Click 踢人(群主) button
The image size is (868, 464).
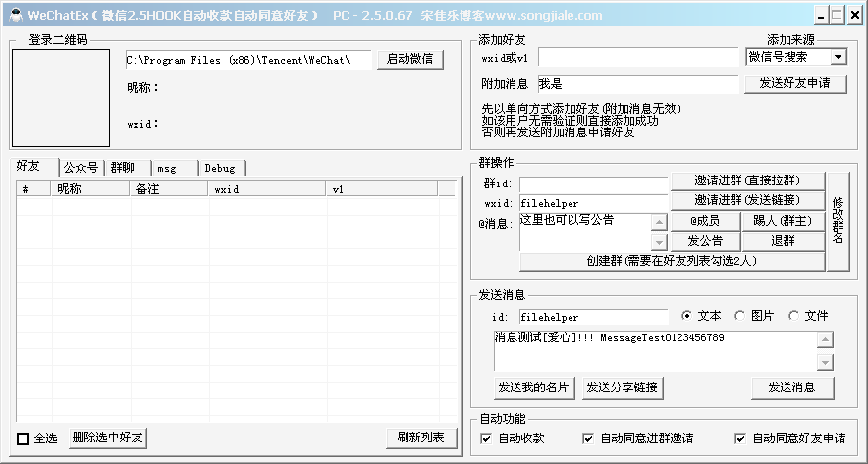point(783,221)
